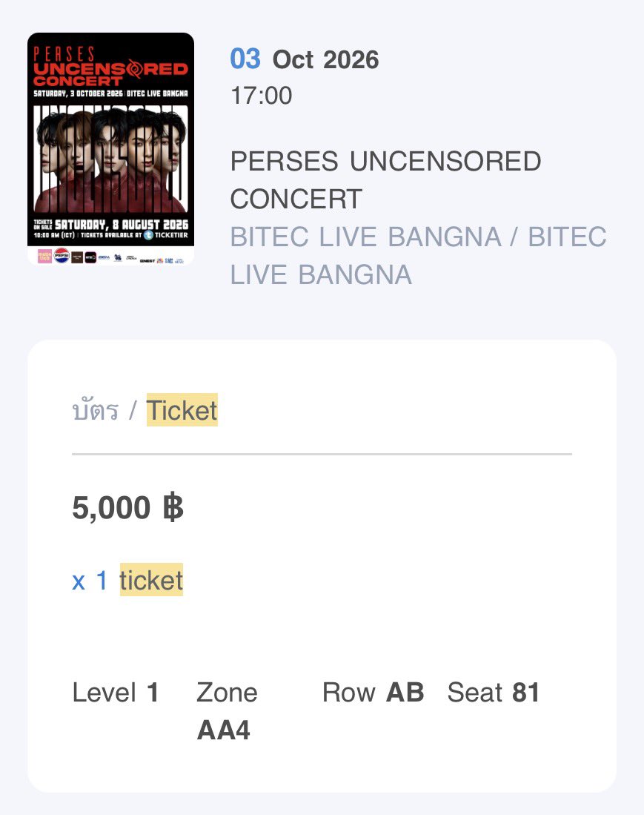Click the Ticketier logo on the poster
Viewport: 644px width, 815px height.
pos(166,235)
